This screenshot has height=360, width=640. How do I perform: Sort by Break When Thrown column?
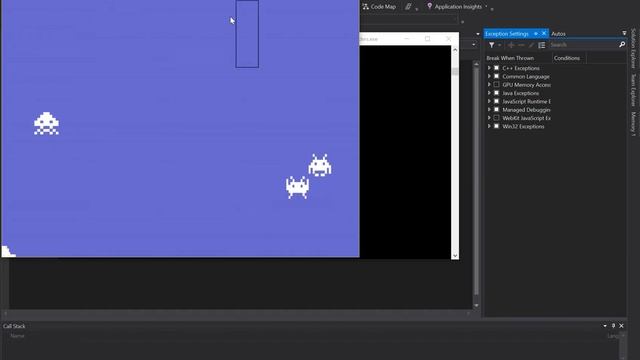(x=510, y=58)
